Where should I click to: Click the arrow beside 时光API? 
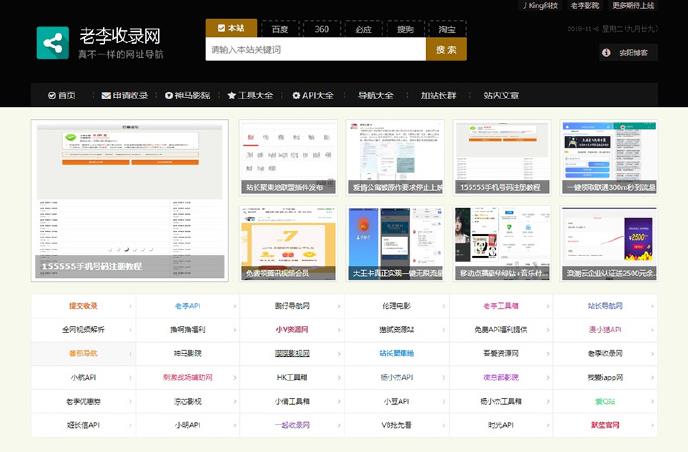tap(548, 426)
